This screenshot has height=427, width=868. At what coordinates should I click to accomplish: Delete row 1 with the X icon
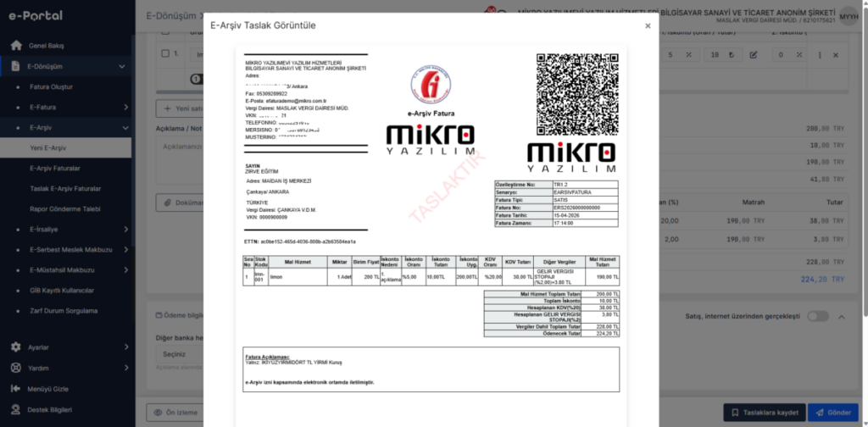[x=836, y=55]
